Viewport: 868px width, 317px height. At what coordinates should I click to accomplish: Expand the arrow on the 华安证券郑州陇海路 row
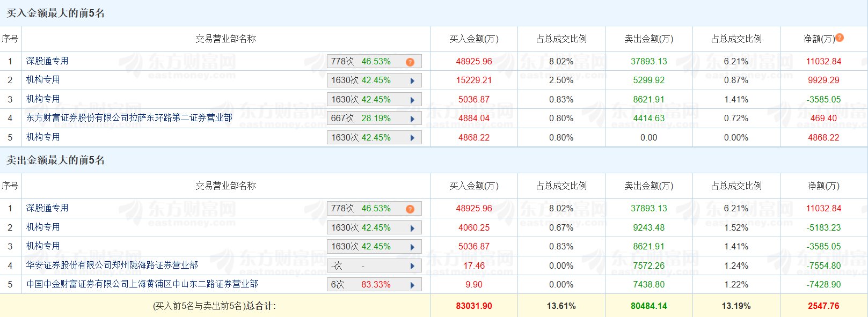pyautogui.click(x=412, y=266)
